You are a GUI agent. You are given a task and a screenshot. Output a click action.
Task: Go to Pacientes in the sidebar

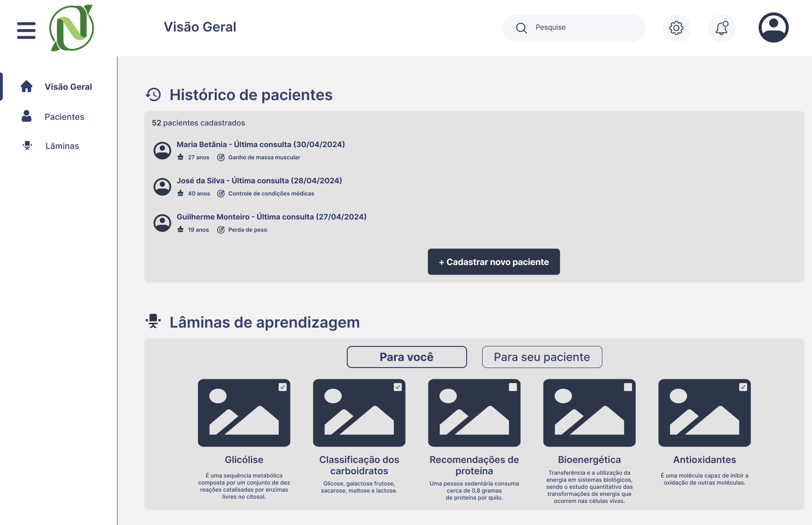pyautogui.click(x=64, y=117)
